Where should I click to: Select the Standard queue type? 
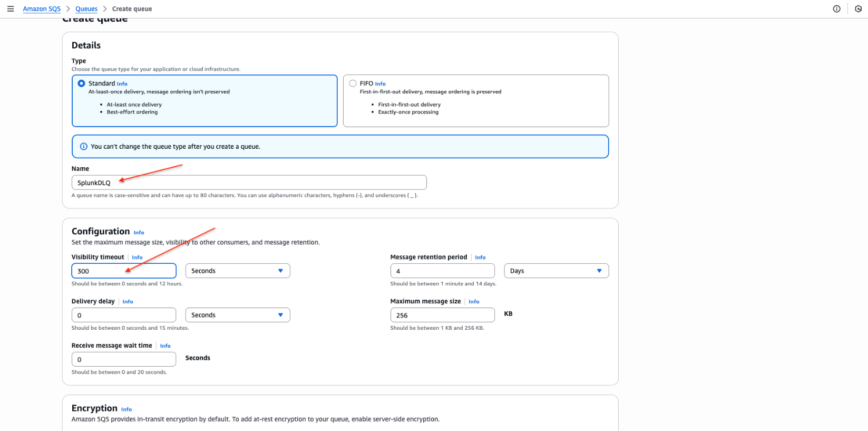[x=81, y=83]
